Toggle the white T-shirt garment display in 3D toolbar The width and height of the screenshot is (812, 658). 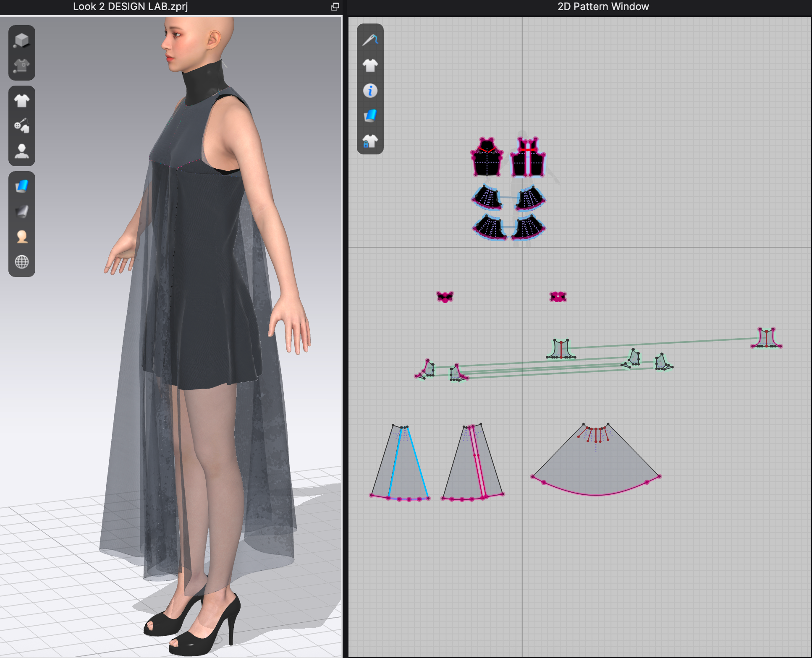point(21,101)
